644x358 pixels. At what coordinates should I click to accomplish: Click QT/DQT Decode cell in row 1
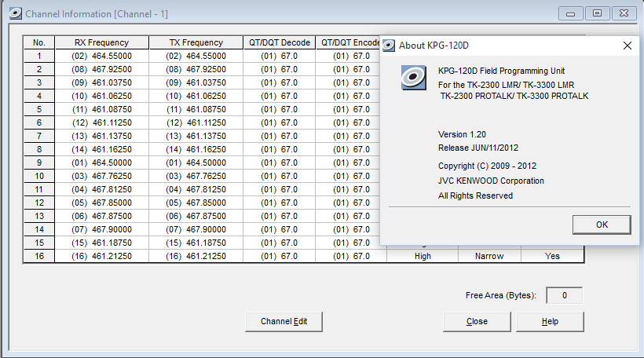click(280, 56)
